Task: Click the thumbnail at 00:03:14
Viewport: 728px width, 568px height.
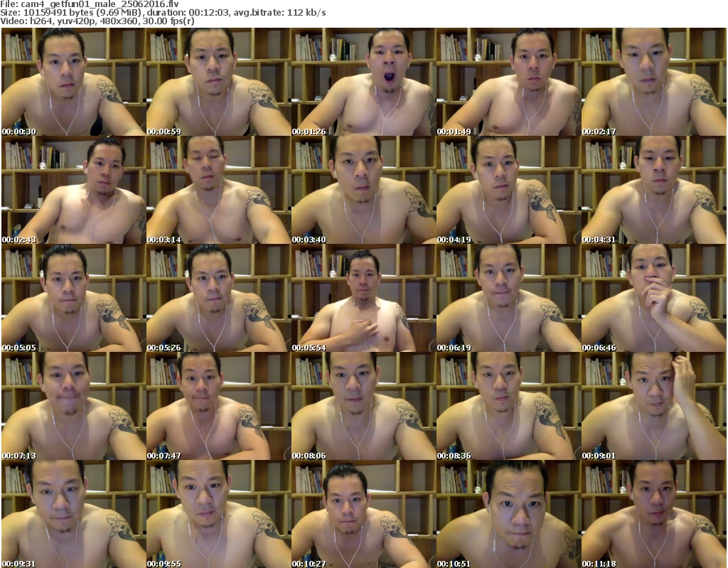Action: point(218,190)
